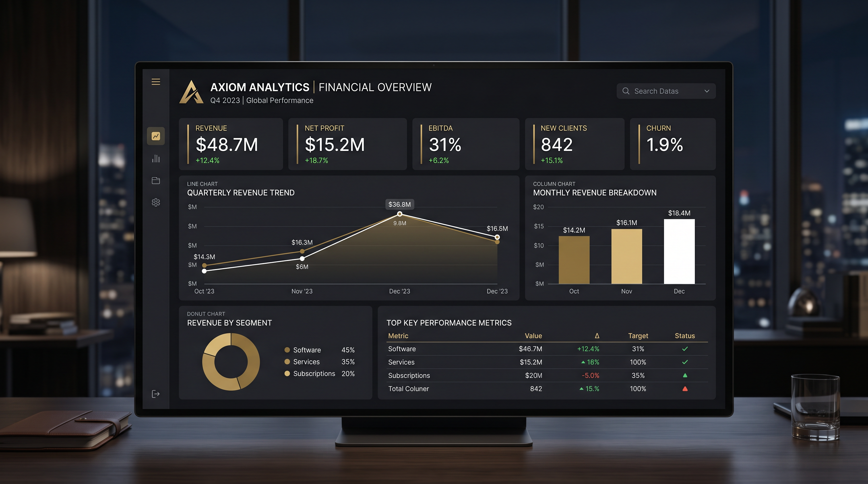Click the FINANCIAL OVERVIEW heading
The width and height of the screenshot is (868, 484).
(375, 87)
